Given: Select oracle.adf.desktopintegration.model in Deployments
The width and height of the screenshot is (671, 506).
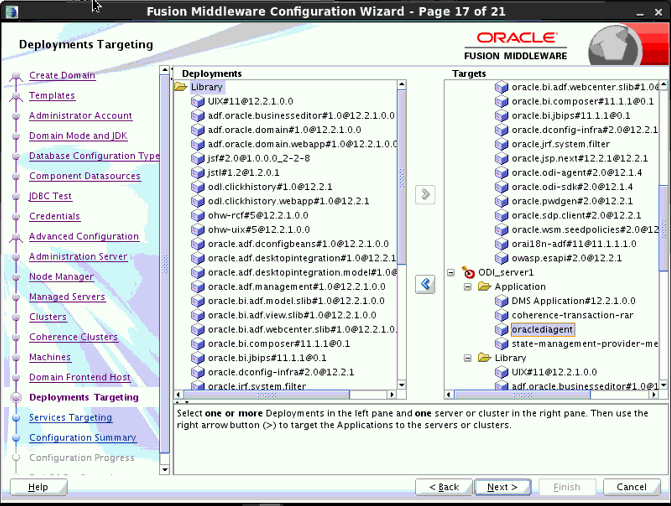Looking at the screenshot, I should 303,272.
